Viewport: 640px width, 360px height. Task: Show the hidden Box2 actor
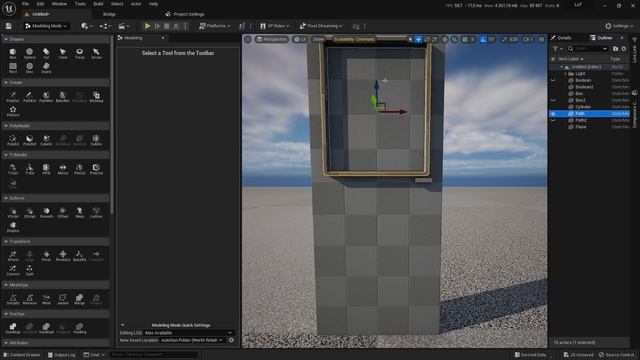553,100
